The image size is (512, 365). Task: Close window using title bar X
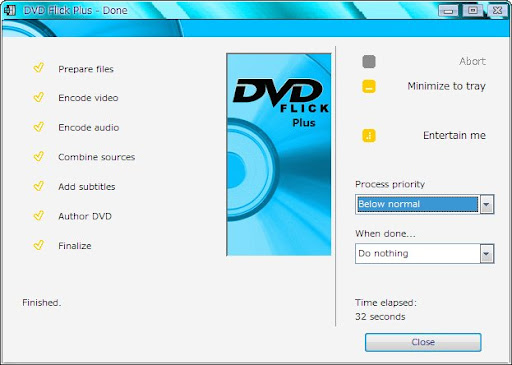(498, 11)
